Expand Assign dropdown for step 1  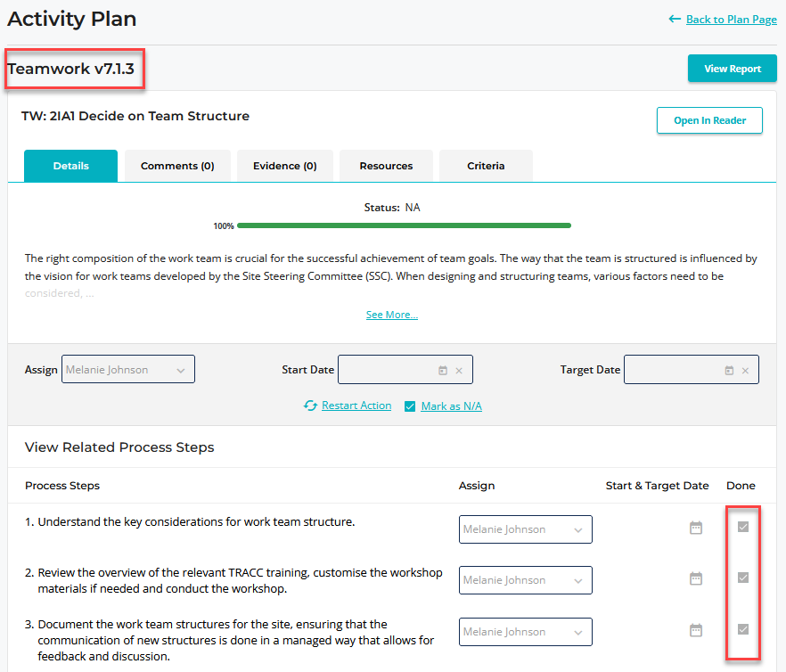click(526, 529)
